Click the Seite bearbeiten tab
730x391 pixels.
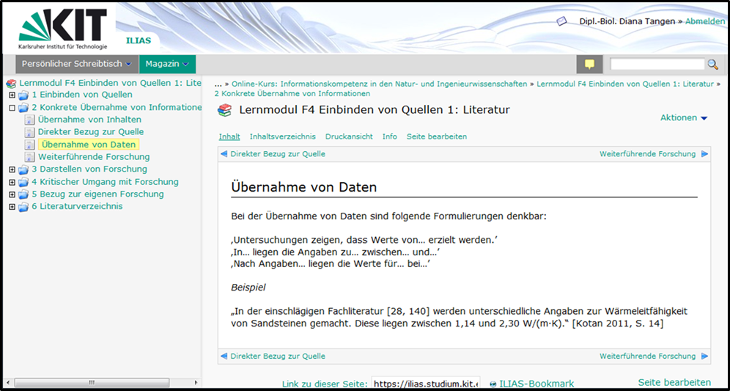[x=437, y=136]
